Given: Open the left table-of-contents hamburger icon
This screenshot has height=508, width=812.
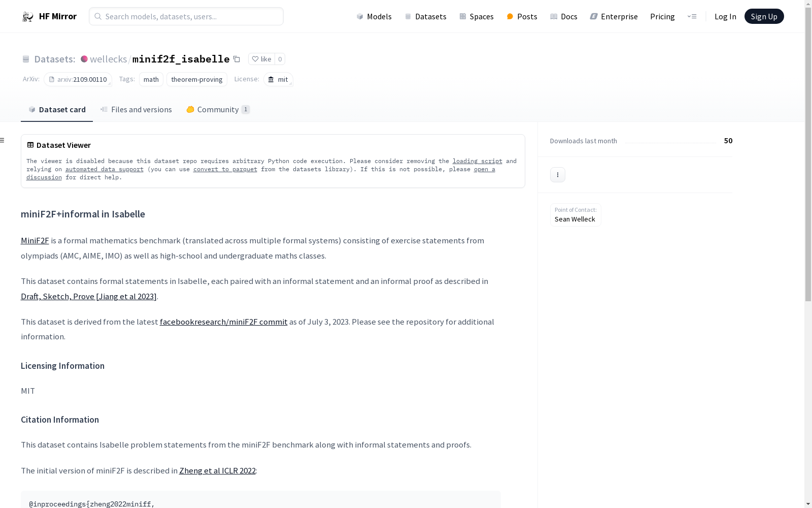Looking at the screenshot, I should (3, 140).
